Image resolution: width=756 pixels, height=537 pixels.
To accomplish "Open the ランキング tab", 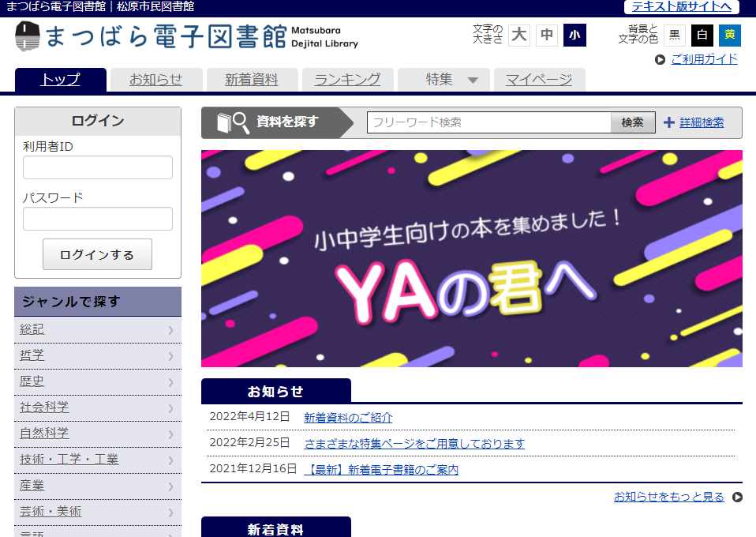I will [x=347, y=80].
